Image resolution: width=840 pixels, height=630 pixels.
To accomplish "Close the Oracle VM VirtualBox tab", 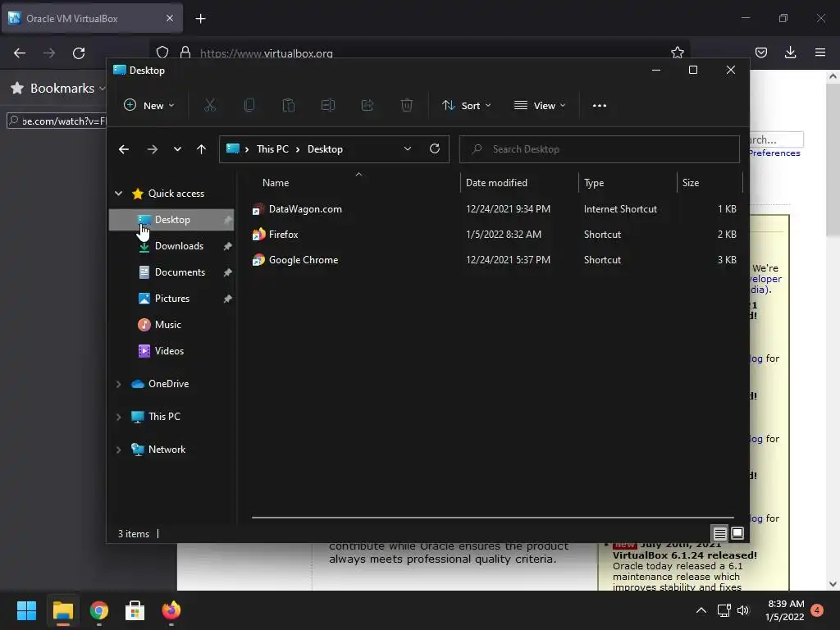I will coord(169,18).
